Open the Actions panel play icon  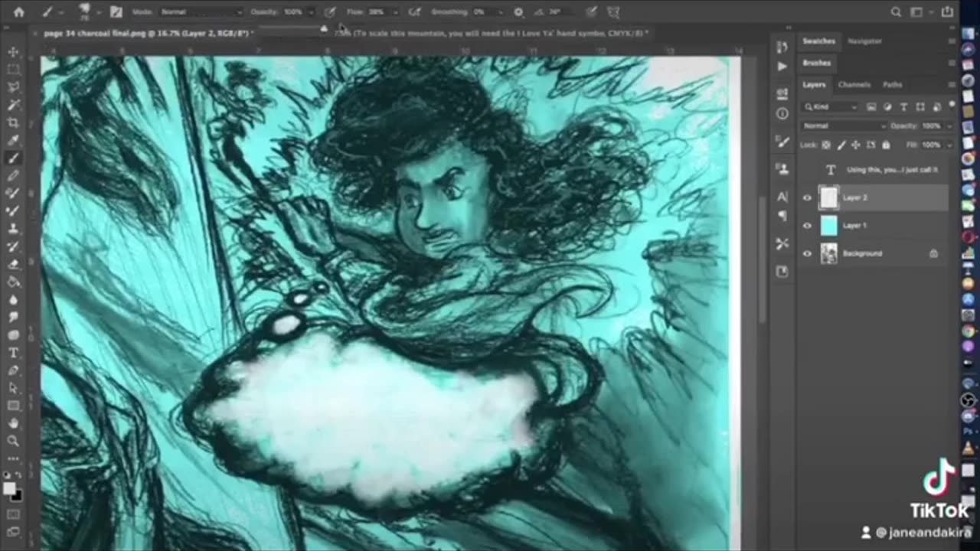click(782, 67)
